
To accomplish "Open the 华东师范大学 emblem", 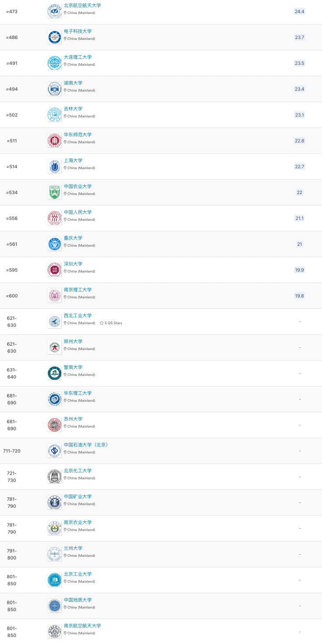I will click(55, 141).
